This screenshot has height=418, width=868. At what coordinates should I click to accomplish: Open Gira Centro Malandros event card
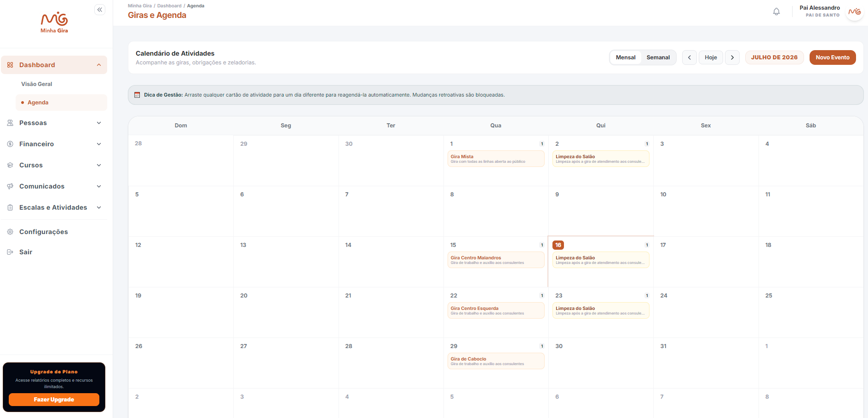(x=496, y=260)
